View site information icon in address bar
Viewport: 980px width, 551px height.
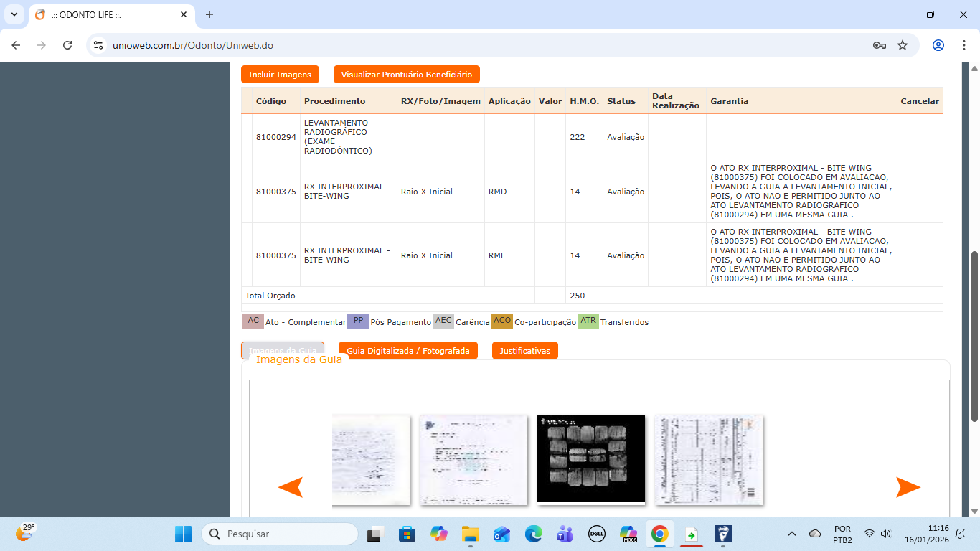point(99,45)
